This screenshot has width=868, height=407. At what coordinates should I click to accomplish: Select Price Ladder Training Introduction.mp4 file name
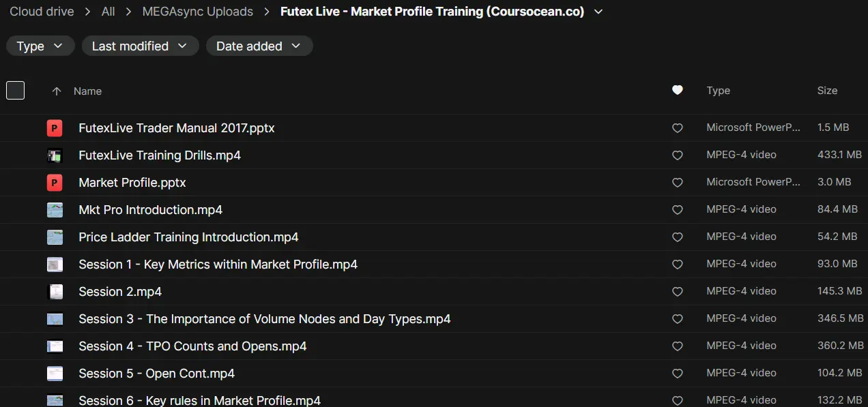pyautogui.click(x=188, y=237)
